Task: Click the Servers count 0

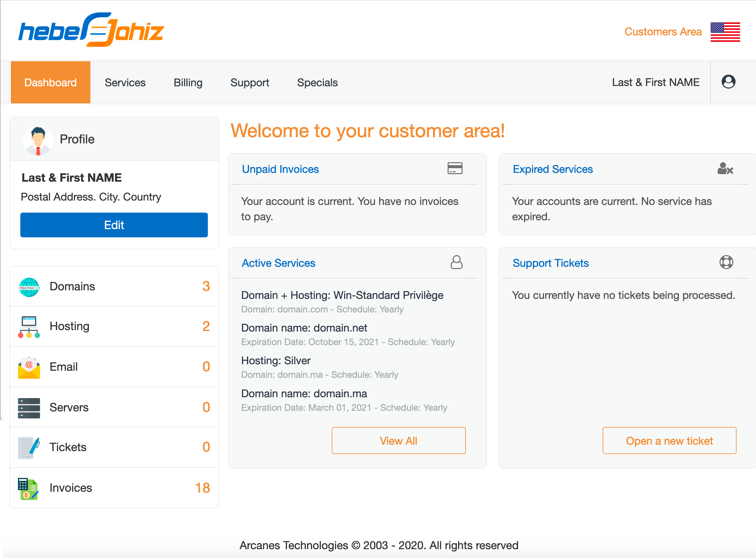Action: [206, 407]
